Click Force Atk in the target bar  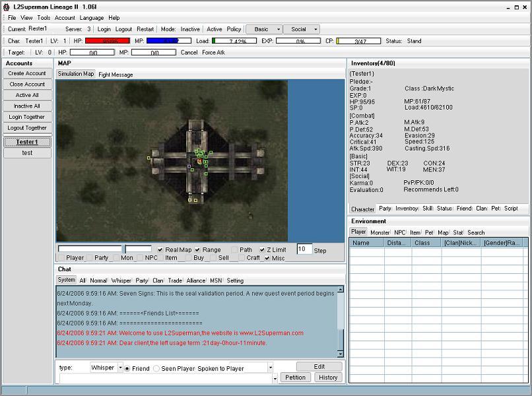[x=213, y=52]
